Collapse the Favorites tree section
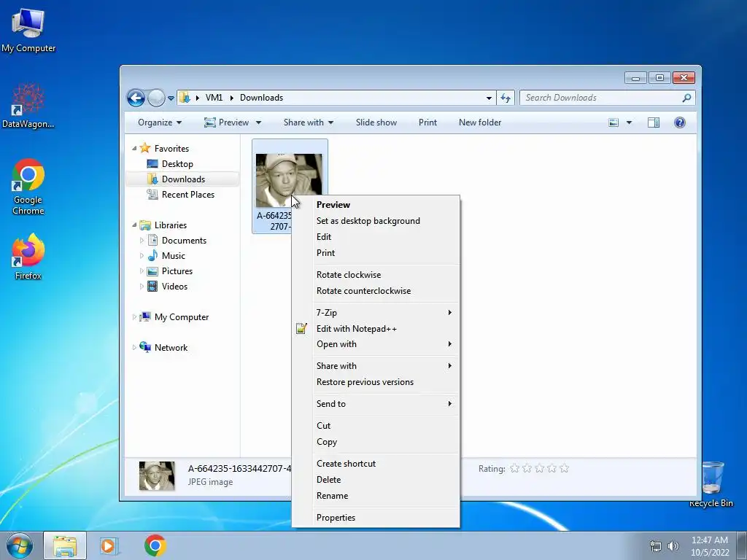Screen dimensions: 747x560 coord(134,149)
